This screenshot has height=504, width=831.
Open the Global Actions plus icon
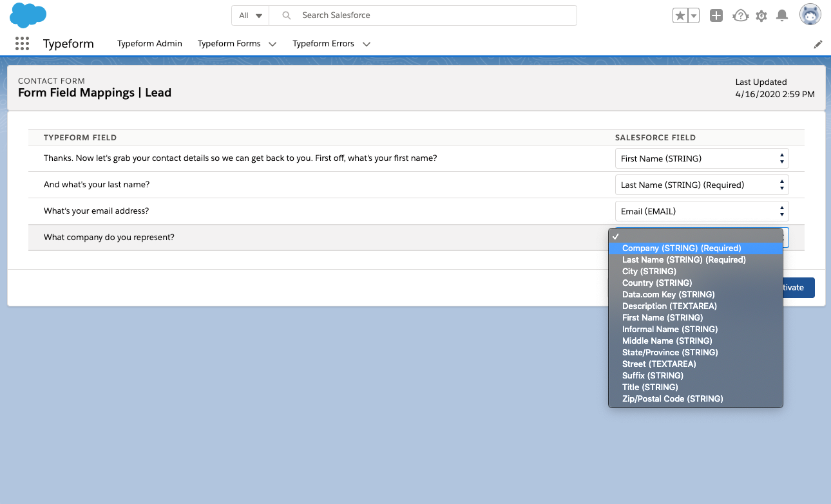(x=716, y=15)
